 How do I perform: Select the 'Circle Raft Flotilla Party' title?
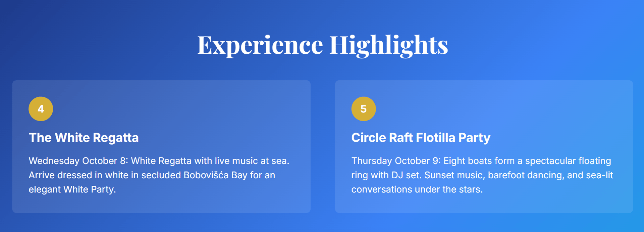(x=421, y=138)
